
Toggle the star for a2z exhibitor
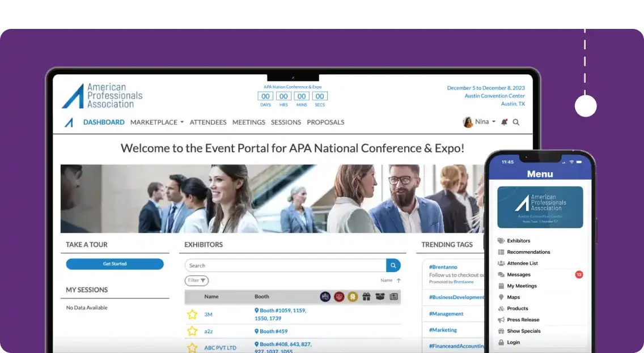point(192,331)
